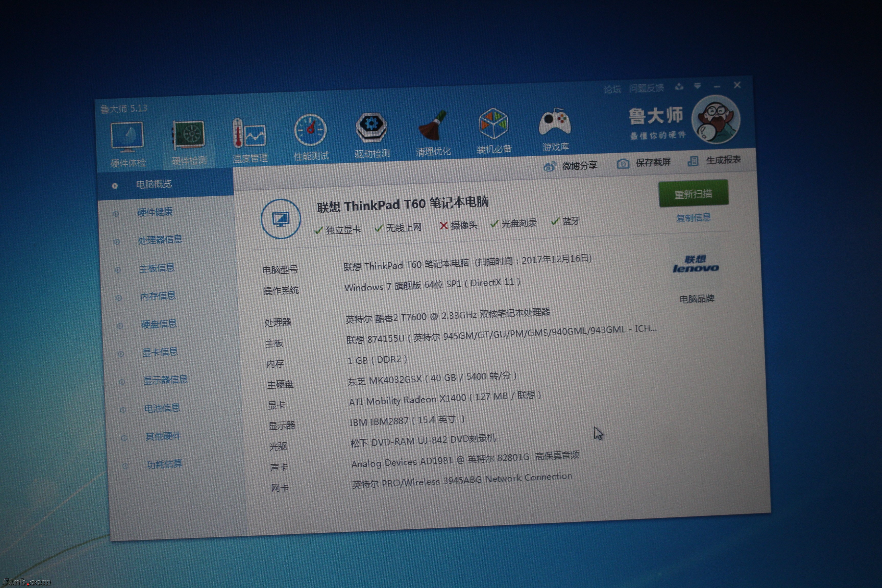The height and width of the screenshot is (588, 882).
Task: Open the skin shirt icon in title bar
Action: click(679, 87)
